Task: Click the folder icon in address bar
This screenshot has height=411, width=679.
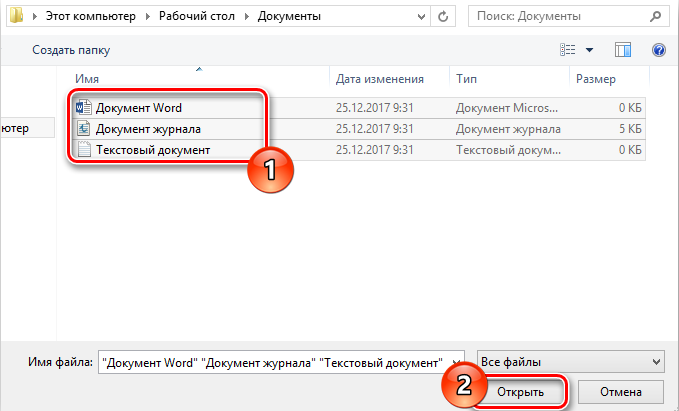Action: (x=16, y=16)
